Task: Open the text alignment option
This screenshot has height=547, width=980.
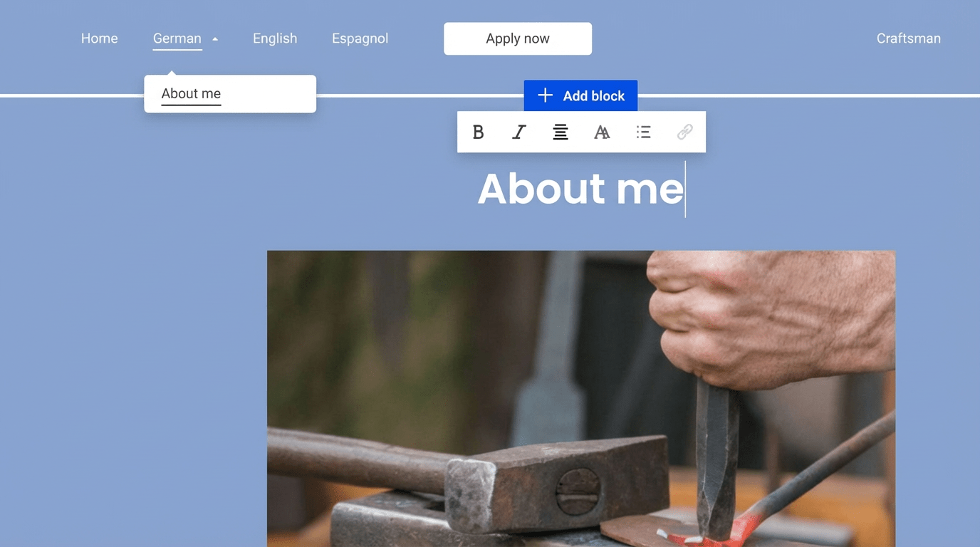Action: 561,132
